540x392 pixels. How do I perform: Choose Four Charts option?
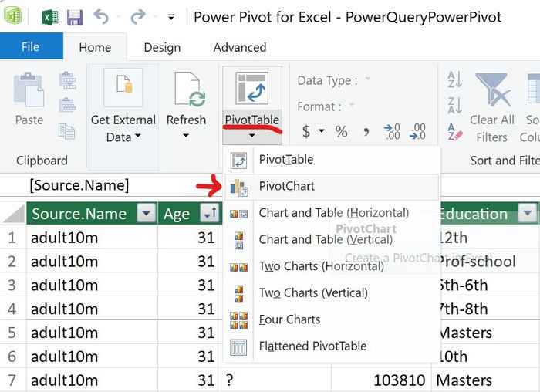332,319
